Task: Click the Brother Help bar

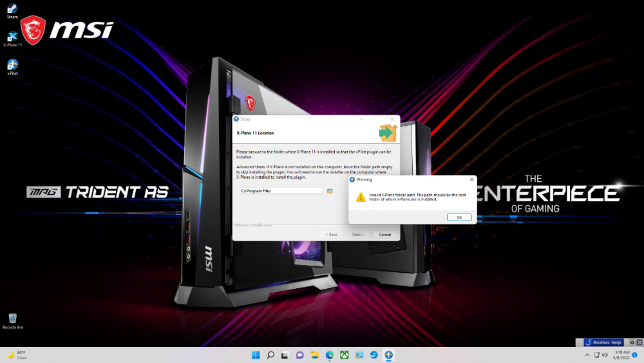Action: point(604,342)
